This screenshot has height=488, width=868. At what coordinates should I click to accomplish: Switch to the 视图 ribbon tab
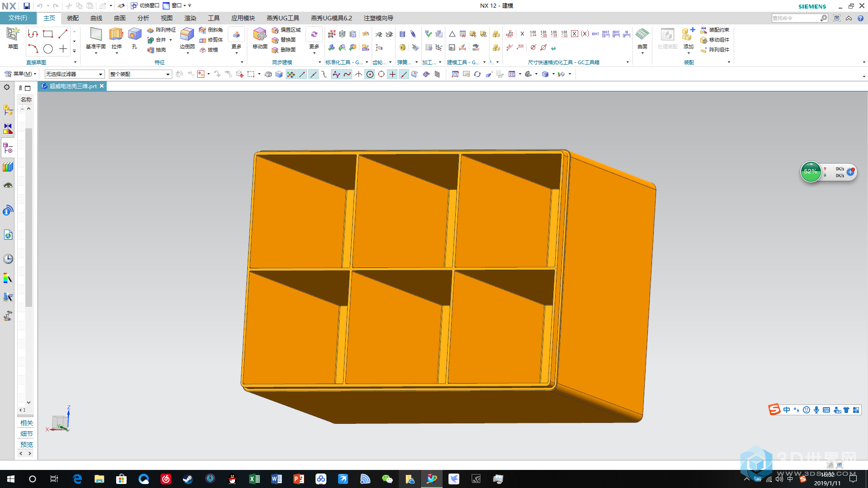167,18
